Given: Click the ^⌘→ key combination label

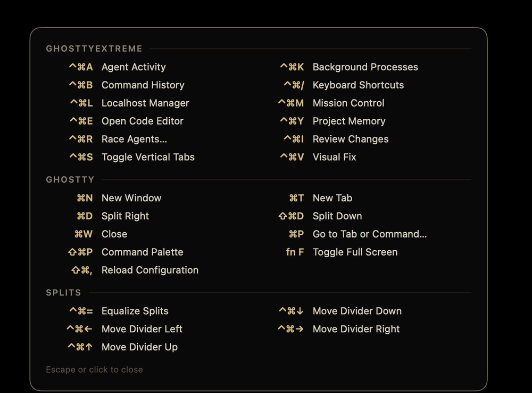Looking at the screenshot, I should [290, 329].
